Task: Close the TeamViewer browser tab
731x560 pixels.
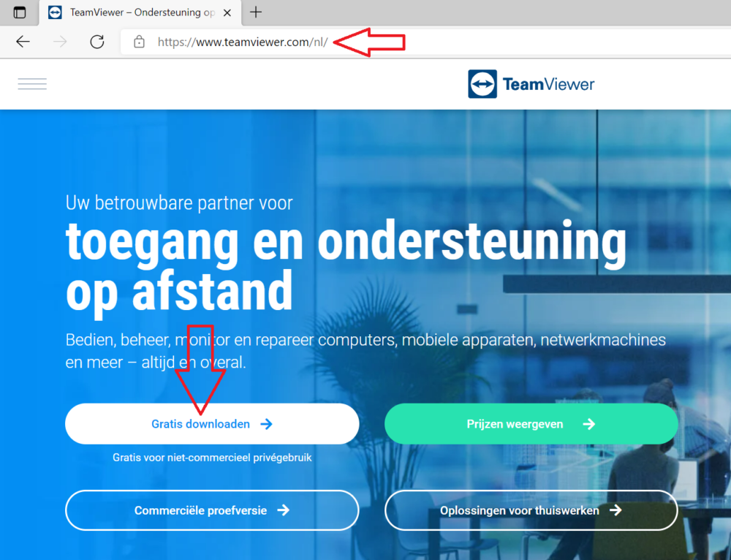Action: pos(227,12)
